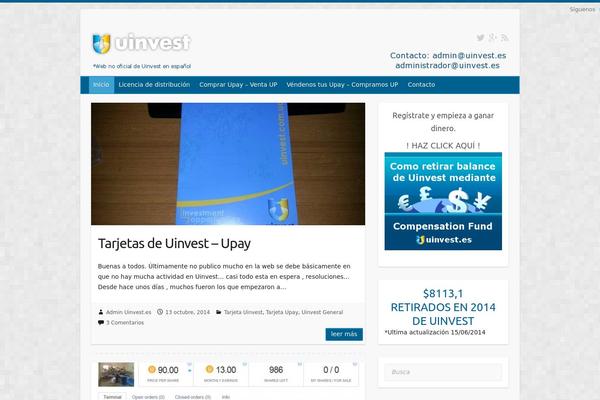Open the Google Plus social icon

[492, 38]
